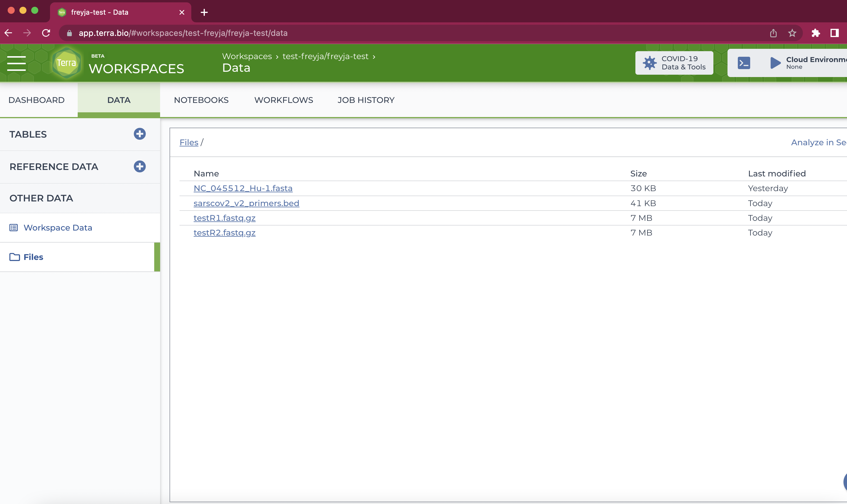Bookmark this page with star icon
Image resolution: width=847 pixels, height=504 pixels.
pyautogui.click(x=792, y=33)
